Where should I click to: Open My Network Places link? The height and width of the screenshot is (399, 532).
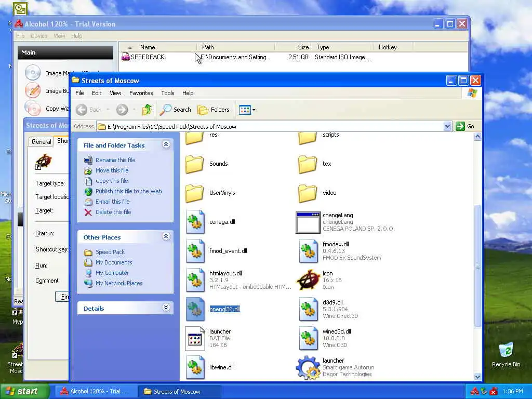pos(119,283)
